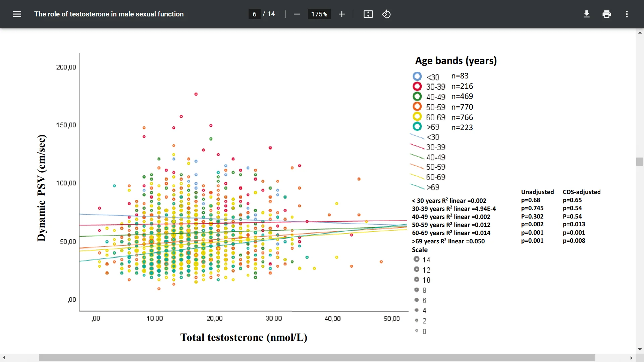Click the 'CDS-adjusted' column header

click(582, 192)
